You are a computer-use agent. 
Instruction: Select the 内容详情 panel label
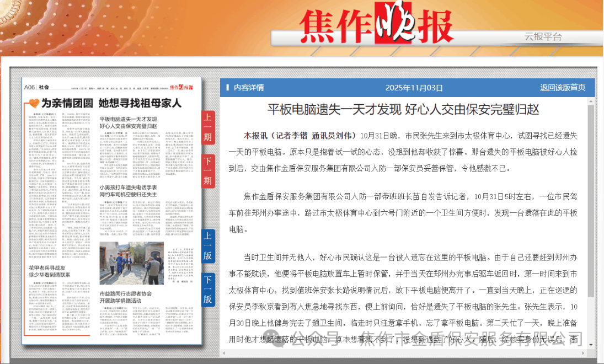(248, 88)
